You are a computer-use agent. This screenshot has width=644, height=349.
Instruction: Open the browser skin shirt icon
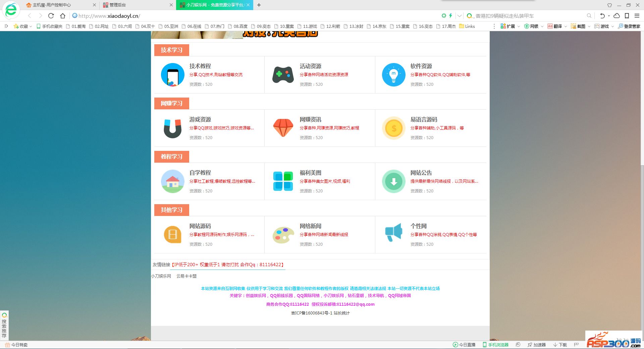coord(609,5)
